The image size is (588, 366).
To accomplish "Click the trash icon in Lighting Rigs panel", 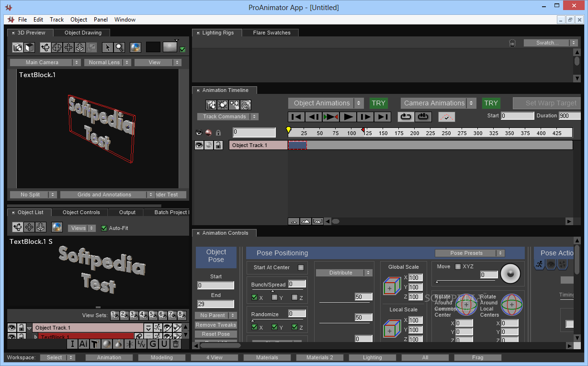I will [512, 43].
